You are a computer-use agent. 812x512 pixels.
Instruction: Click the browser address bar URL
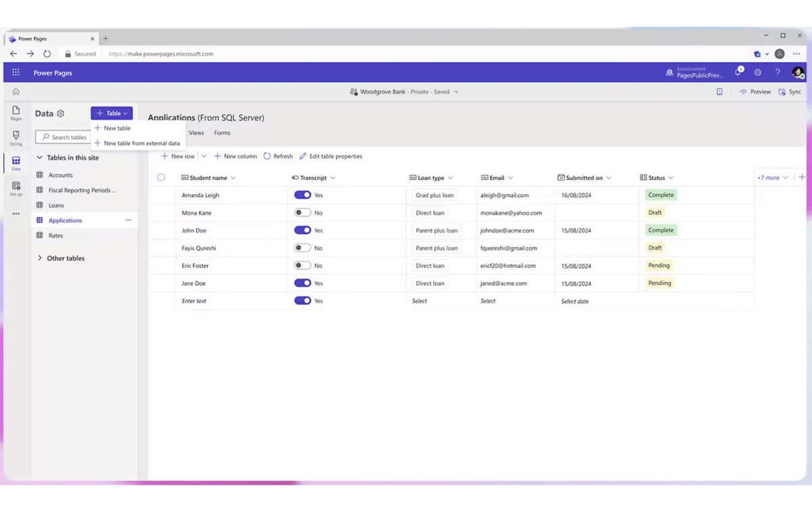pos(161,54)
